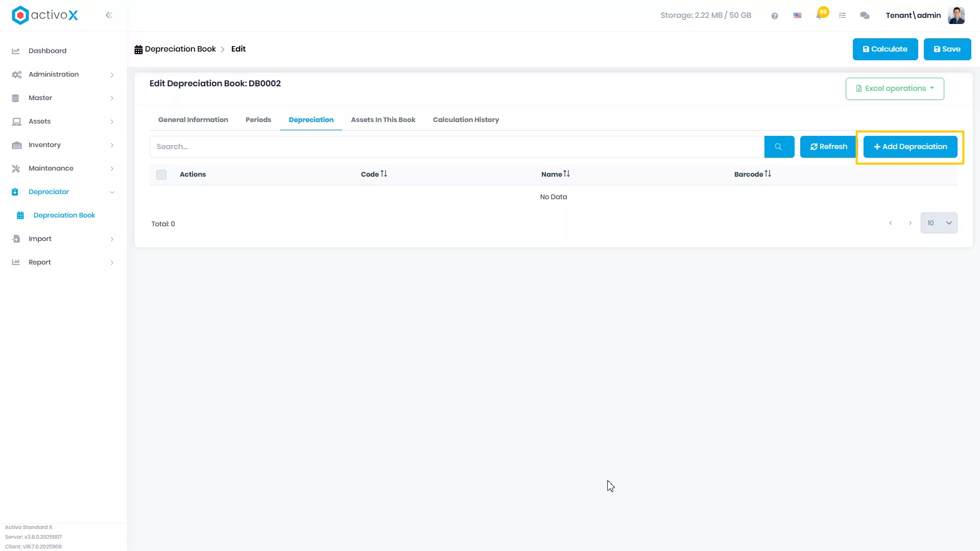
Task: Click the admin profile avatar
Action: pos(956,15)
